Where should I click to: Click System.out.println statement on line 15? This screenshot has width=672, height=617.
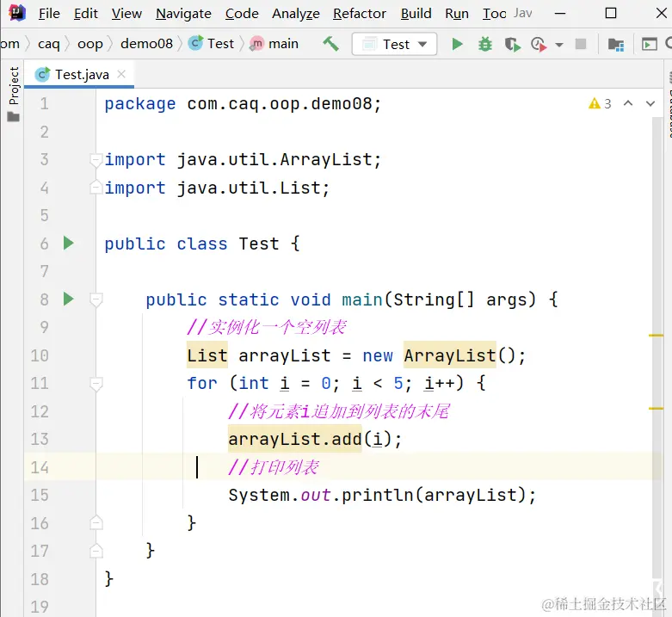pyautogui.click(x=382, y=496)
